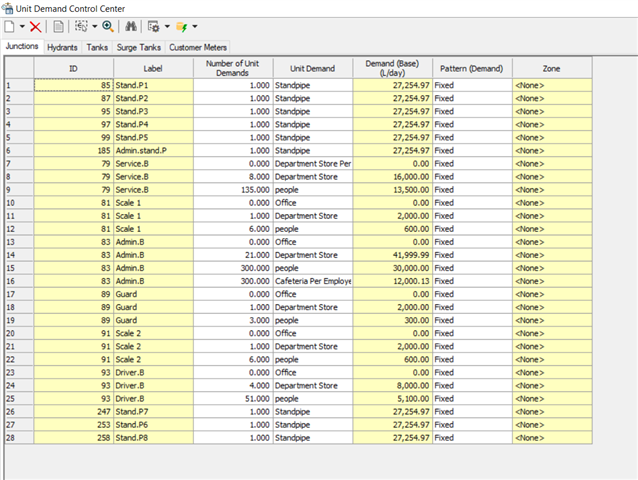
Task: Click the Report page icon
Action: (58, 27)
